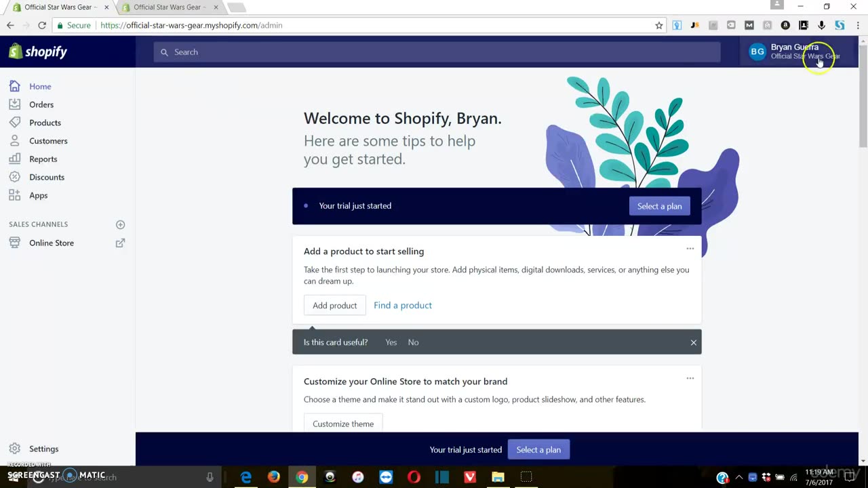Open Settings at sidebar bottom
The width and height of the screenshot is (868, 488).
coord(43,449)
